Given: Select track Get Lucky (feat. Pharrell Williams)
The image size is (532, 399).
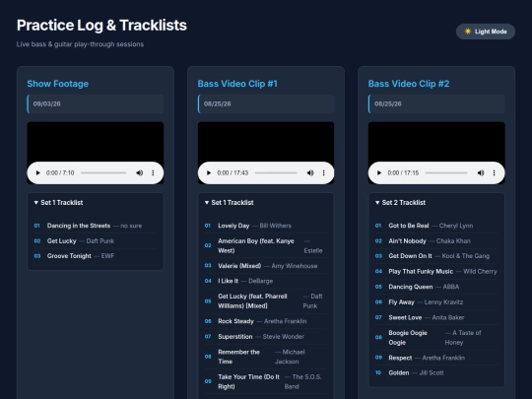Looking at the screenshot, I should tap(266, 300).
